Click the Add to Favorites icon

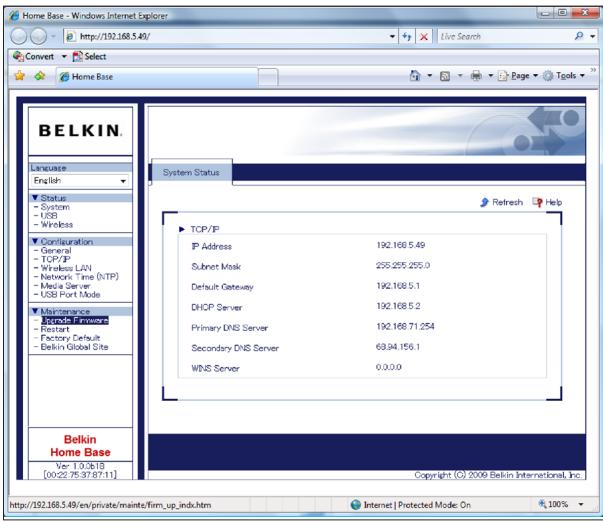40,76
